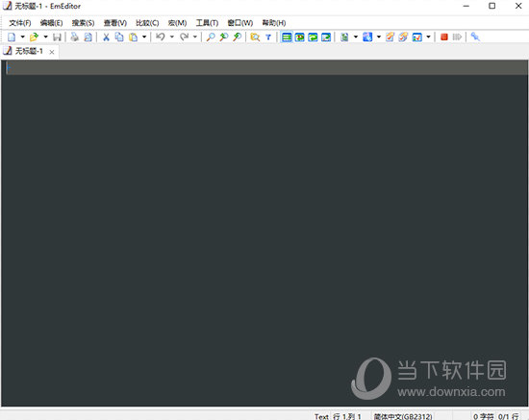Expand the CSV mode dropdown arrow
The image size is (529, 420).
(x=355, y=37)
